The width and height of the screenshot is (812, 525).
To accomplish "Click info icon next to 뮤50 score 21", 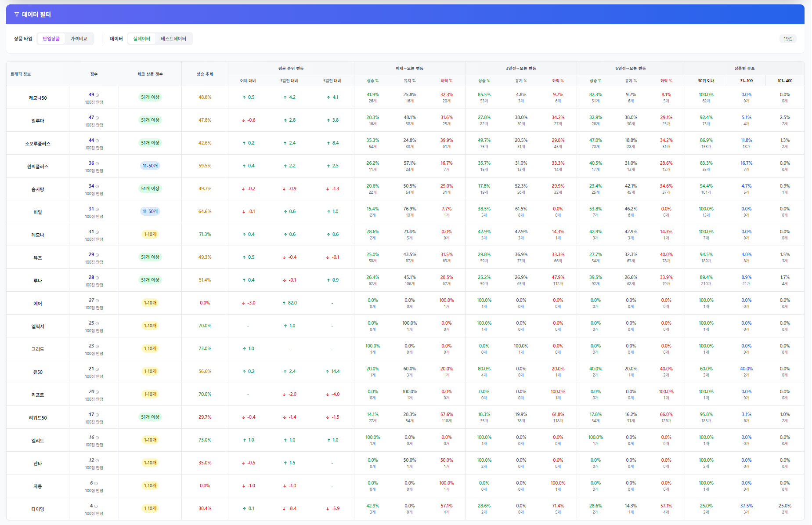I will pyautogui.click(x=97, y=369).
